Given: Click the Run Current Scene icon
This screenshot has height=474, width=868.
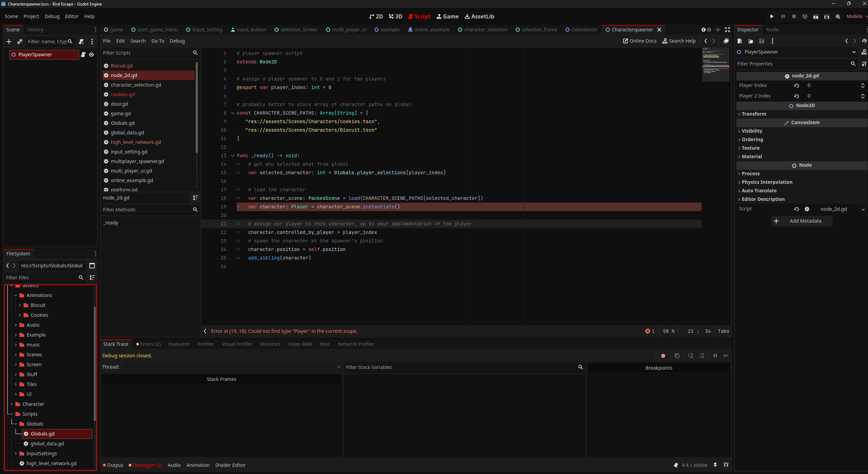Looking at the screenshot, I should pyautogui.click(x=815, y=16).
